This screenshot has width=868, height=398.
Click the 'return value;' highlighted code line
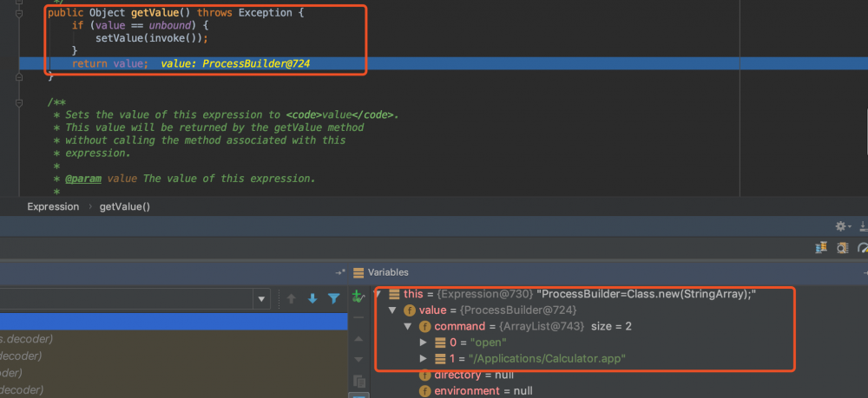[x=109, y=64]
